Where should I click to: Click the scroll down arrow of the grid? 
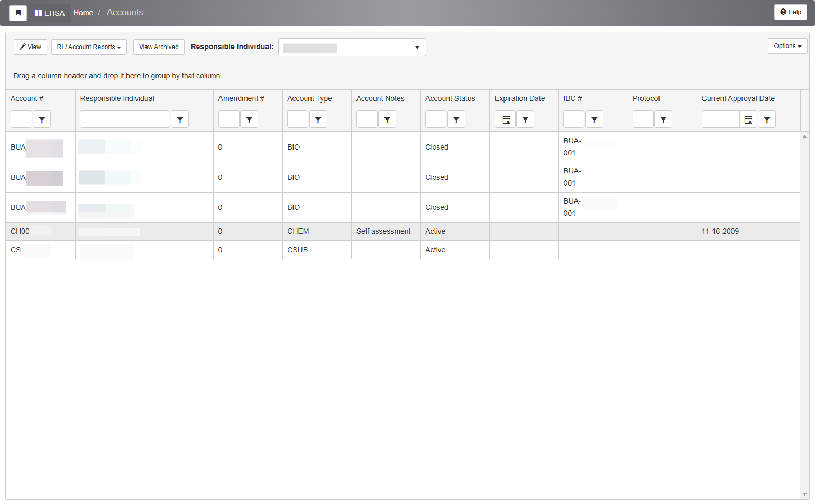click(805, 495)
